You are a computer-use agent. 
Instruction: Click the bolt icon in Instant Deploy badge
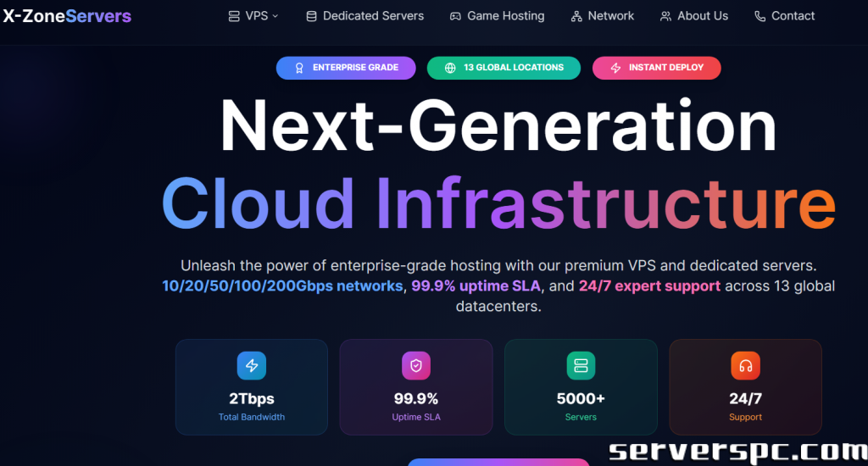pyautogui.click(x=615, y=68)
